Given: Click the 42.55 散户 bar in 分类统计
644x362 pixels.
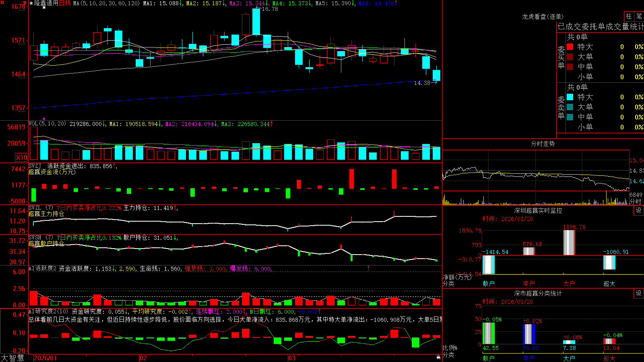Looking at the screenshot, I should tap(488, 333).
